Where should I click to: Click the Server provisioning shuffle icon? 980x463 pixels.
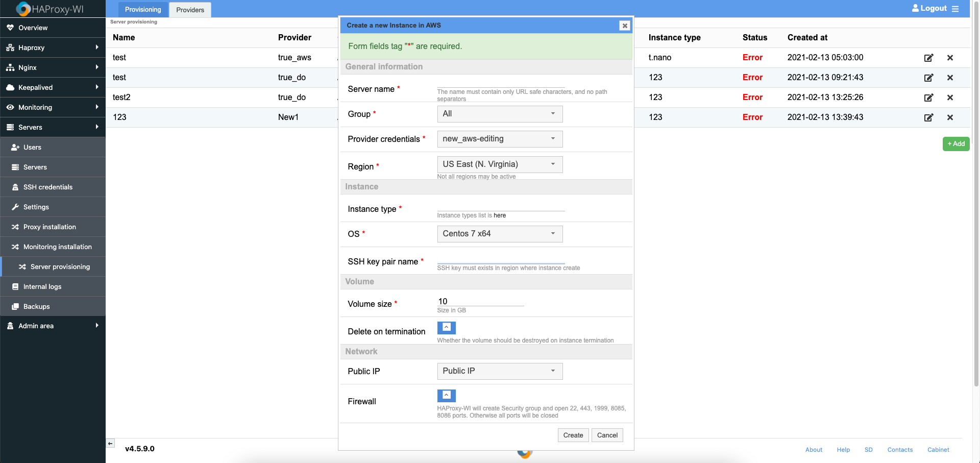[x=22, y=266]
